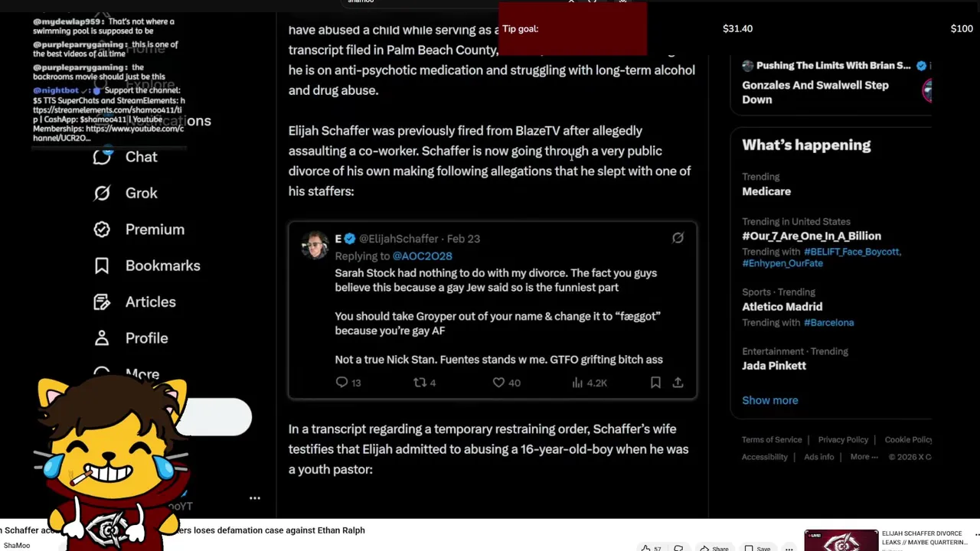Open the Articles menu label
Image resolution: width=980 pixels, height=551 pixels.
point(151,302)
